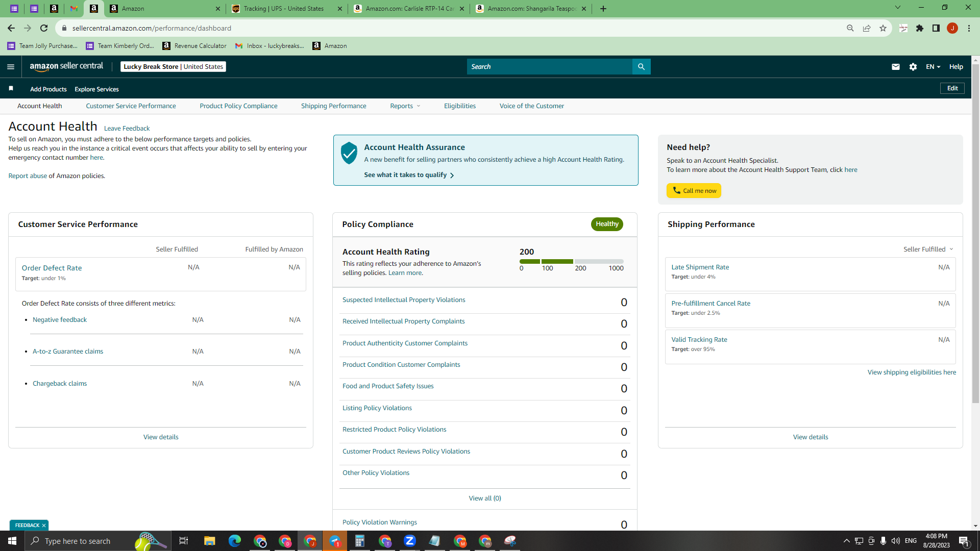Click the Healthy status badge
Screen dimensions: 980x551
click(x=607, y=224)
